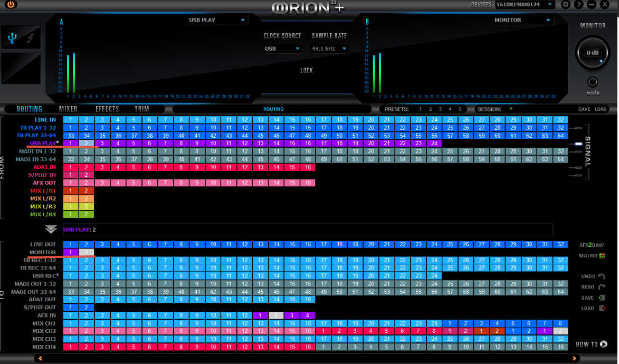Click the MIX CH2 row label
Screen dimensions: 619x364
[44, 331]
